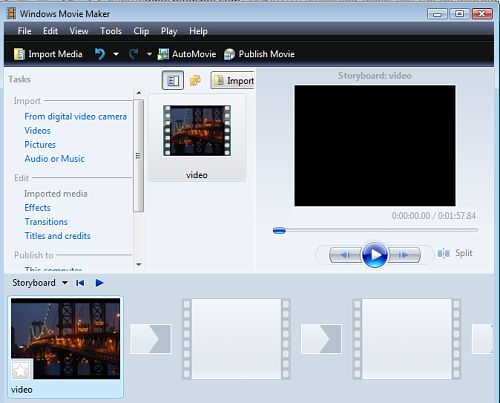Click the preview seek bar track
Screen dimensions: 500x403
pyautogui.click(x=375, y=230)
